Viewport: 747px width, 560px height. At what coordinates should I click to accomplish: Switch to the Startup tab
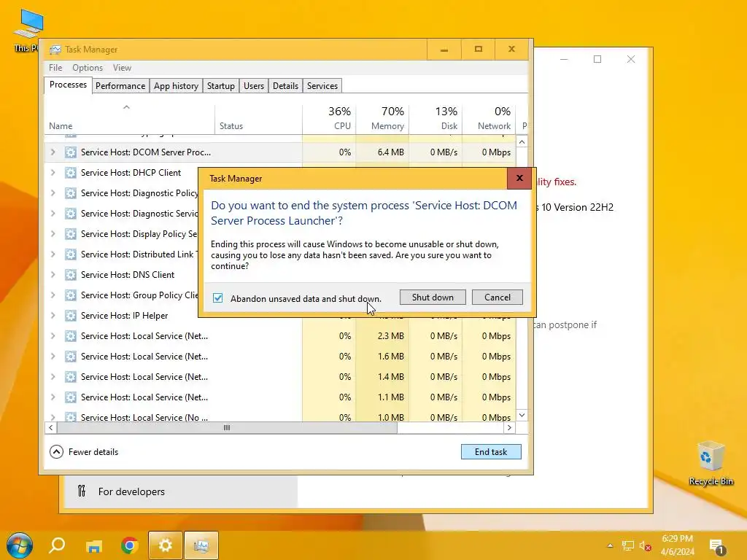point(220,86)
